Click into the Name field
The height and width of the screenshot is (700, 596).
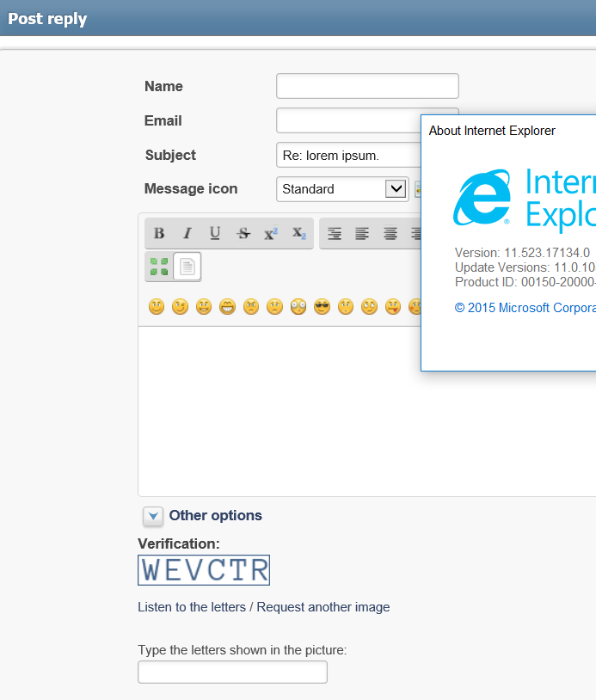tap(367, 86)
